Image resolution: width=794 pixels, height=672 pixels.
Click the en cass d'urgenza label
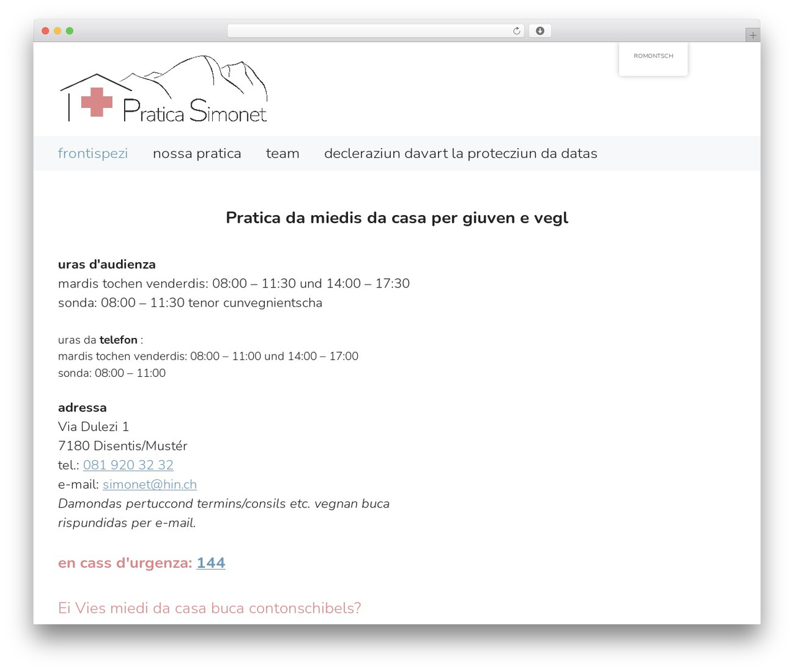coord(125,563)
